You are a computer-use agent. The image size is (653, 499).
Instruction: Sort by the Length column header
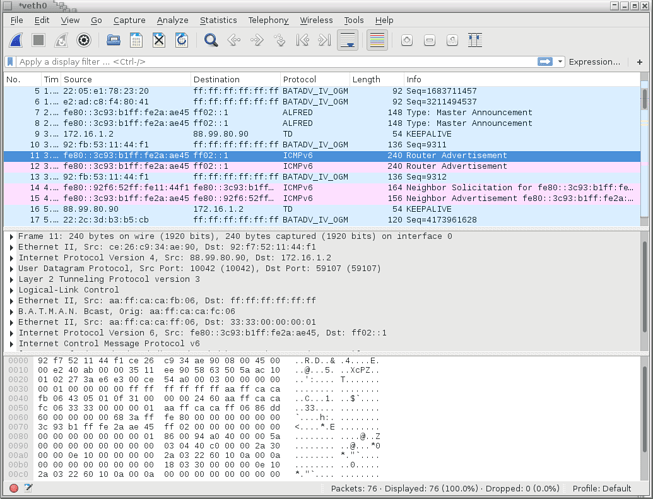pyautogui.click(x=376, y=80)
